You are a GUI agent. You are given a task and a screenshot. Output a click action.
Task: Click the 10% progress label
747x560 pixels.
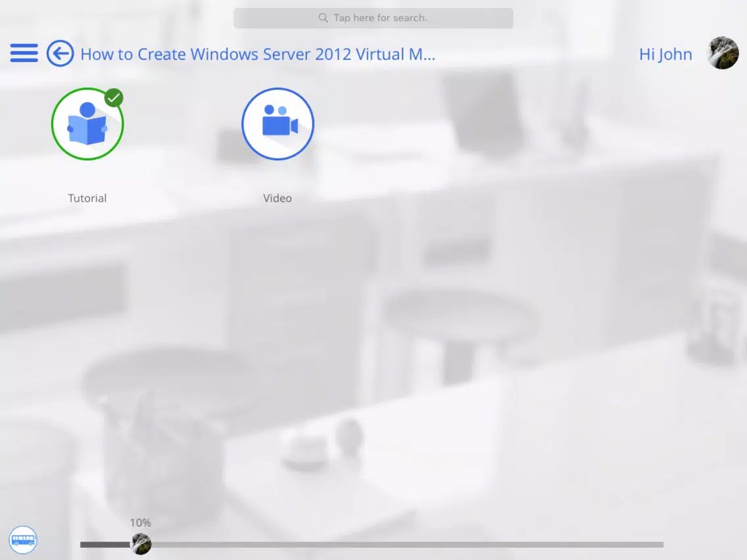tap(140, 523)
